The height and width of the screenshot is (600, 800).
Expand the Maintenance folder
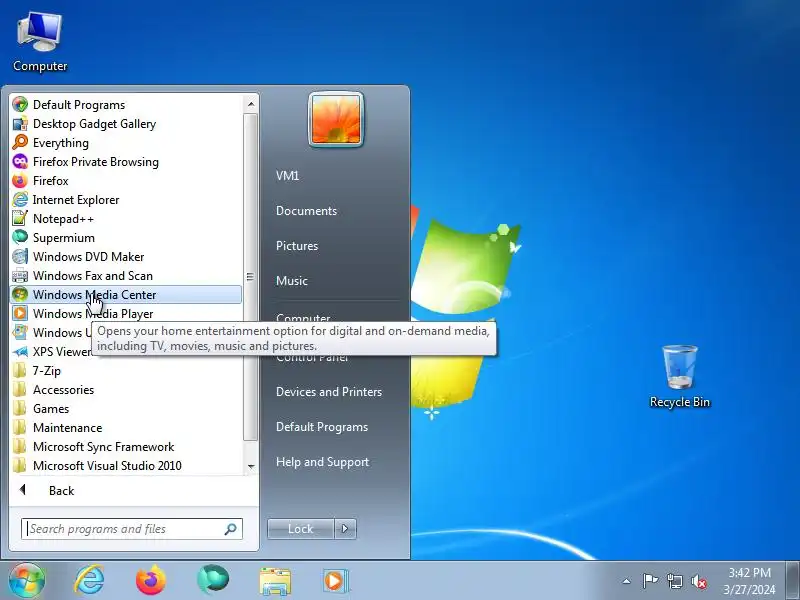click(x=126, y=428)
